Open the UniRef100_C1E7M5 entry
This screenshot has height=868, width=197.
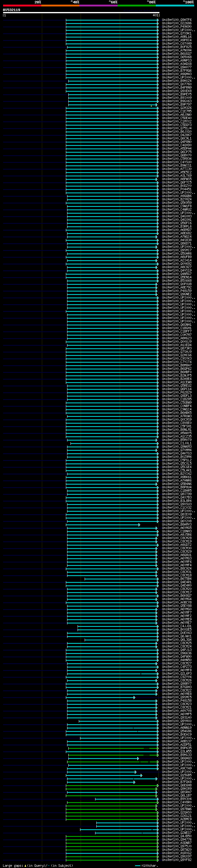[x=176, y=111]
